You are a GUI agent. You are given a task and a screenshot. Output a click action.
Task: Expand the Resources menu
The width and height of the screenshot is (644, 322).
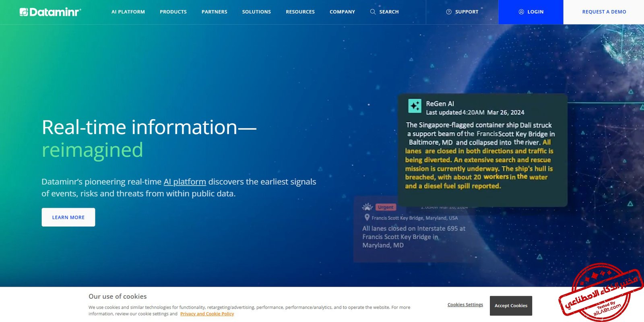300,12
